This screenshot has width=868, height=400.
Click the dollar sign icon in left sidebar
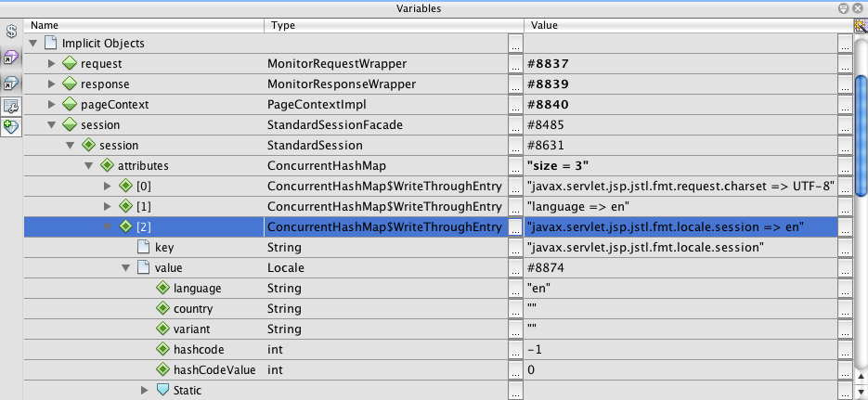coord(12,32)
